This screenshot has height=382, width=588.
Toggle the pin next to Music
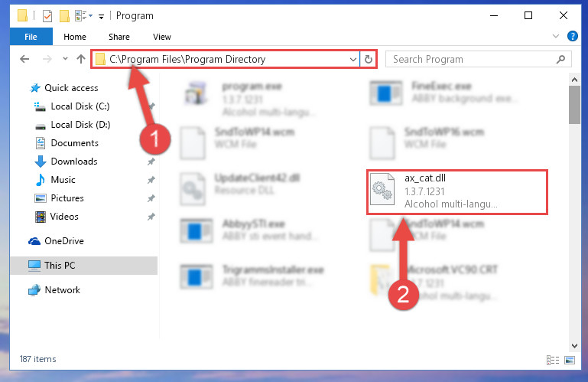click(151, 180)
